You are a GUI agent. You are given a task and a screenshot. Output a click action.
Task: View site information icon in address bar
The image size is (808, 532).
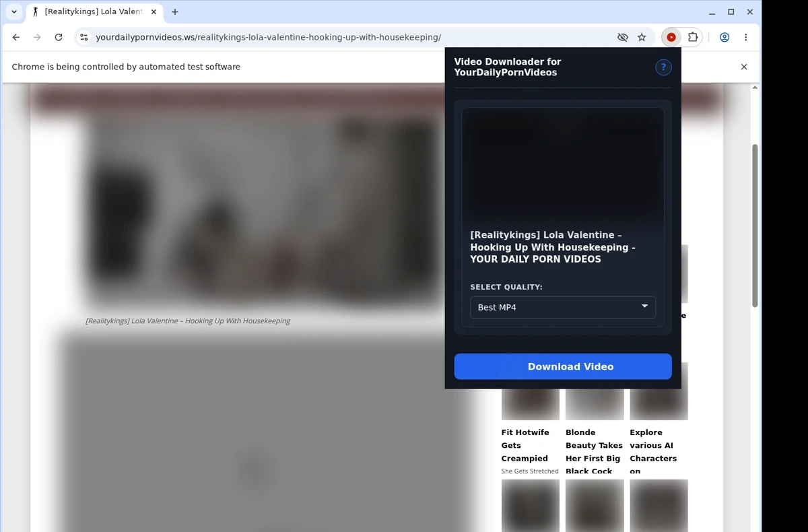84,38
